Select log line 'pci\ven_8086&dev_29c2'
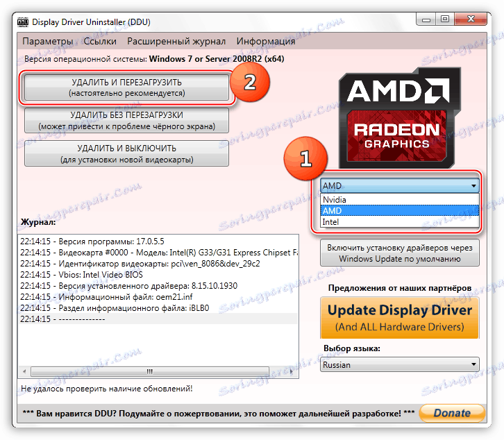The image size is (504, 440). (x=158, y=264)
